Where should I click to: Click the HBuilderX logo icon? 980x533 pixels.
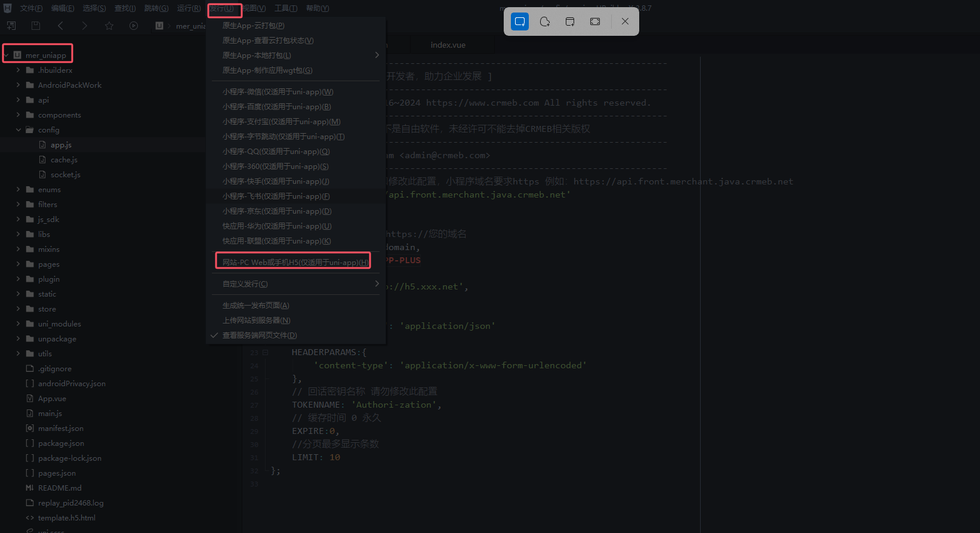pos(8,8)
